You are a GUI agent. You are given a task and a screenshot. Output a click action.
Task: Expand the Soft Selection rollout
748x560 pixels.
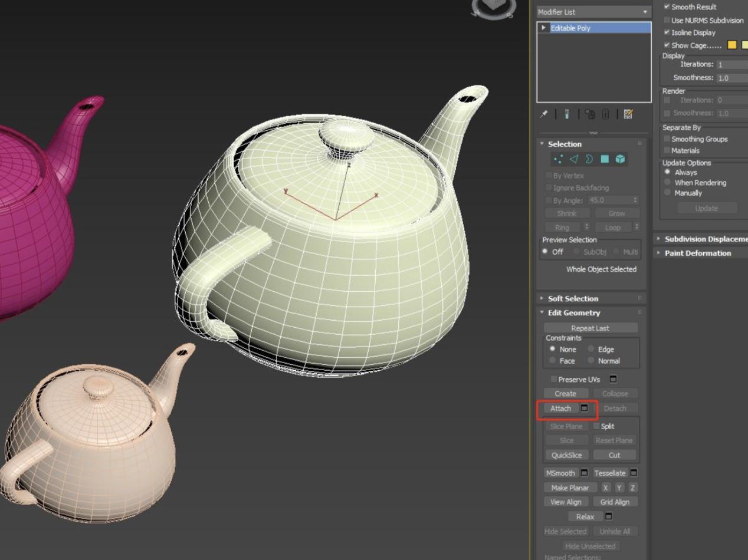coord(572,298)
